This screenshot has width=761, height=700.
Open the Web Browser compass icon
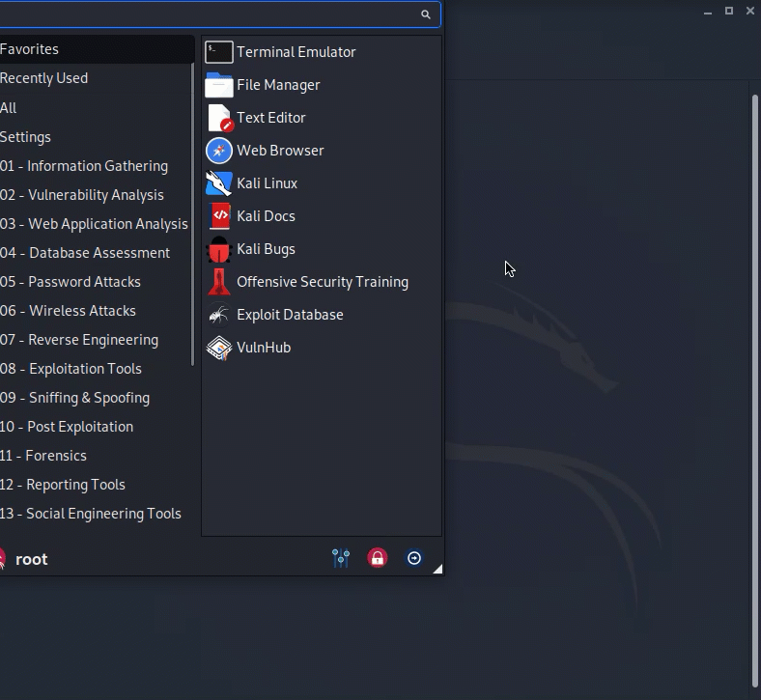(x=219, y=151)
